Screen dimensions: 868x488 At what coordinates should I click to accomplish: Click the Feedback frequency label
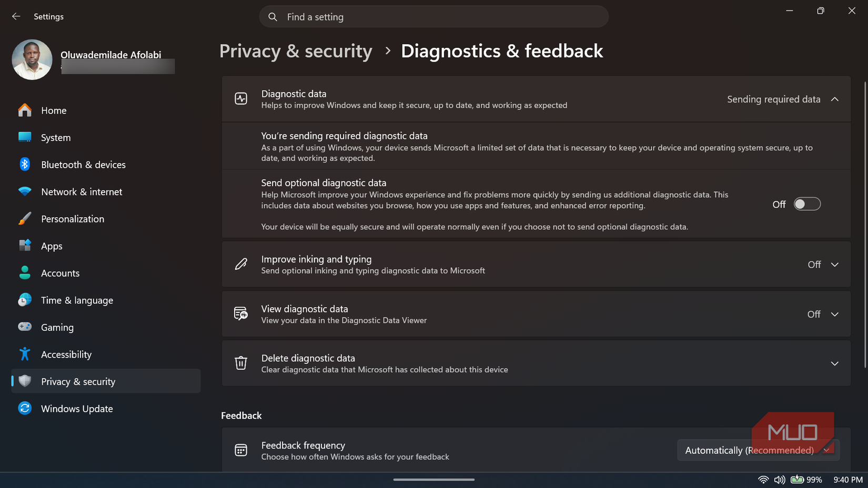[x=303, y=445]
